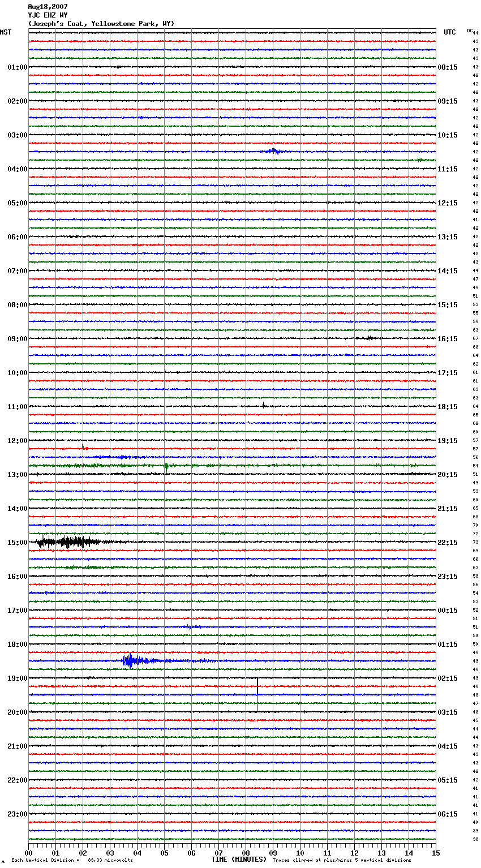Click the '(Joseph's Coat, Yellowstone Park, WY)' title line
This screenshot has width=481, height=868.
[101, 24]
